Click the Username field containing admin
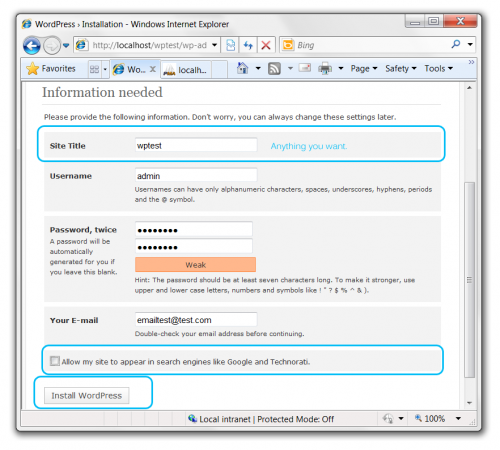This screenshot has width=500, height=450. click(196, 176)
